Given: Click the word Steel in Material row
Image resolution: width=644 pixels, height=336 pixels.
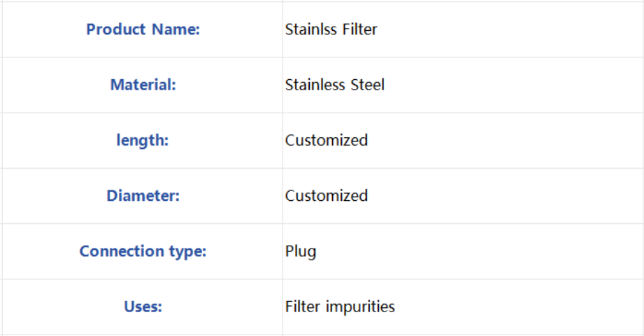Looking at the screenshot, I should pyautogui.click(x=368, y=85).
